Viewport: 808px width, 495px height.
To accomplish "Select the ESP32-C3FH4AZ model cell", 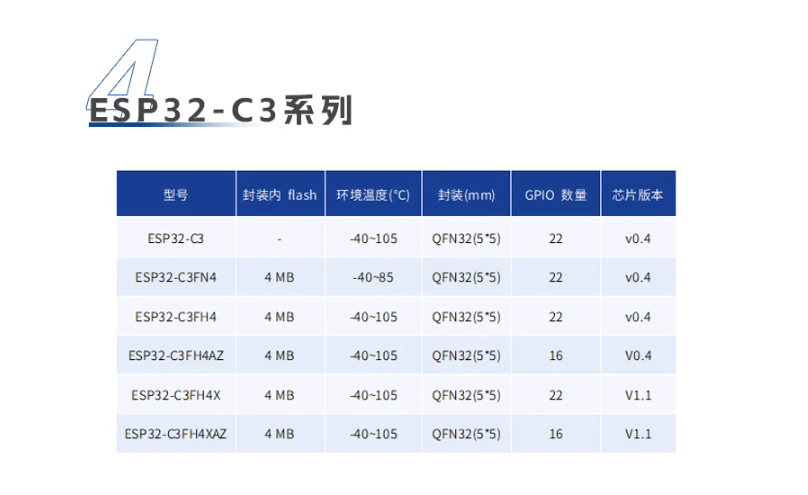I will tap(176, 356).
